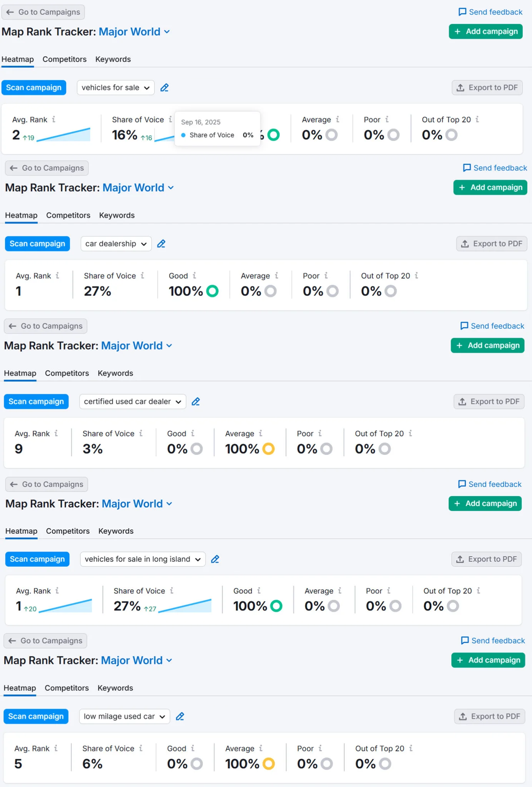Click pencil edit icon beside car dealership dropdown
The height and width of the screenshot is (787, 532).
[x=161, y=244]
